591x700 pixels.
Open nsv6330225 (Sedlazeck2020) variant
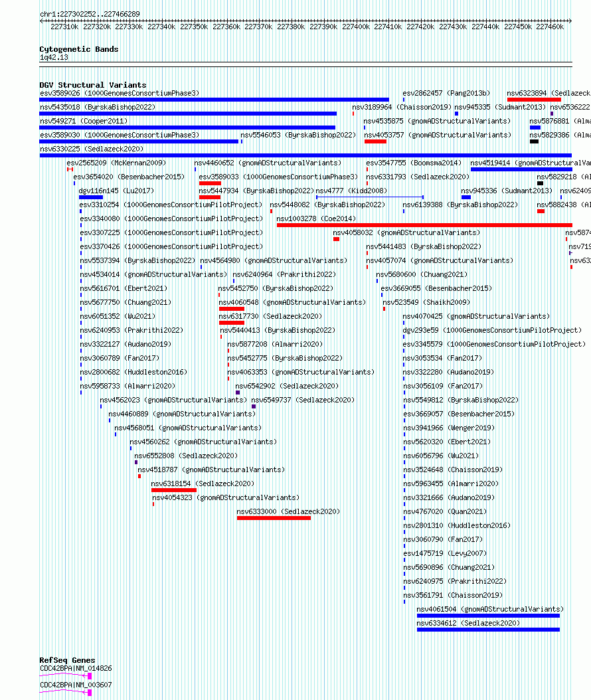point(92,149)
